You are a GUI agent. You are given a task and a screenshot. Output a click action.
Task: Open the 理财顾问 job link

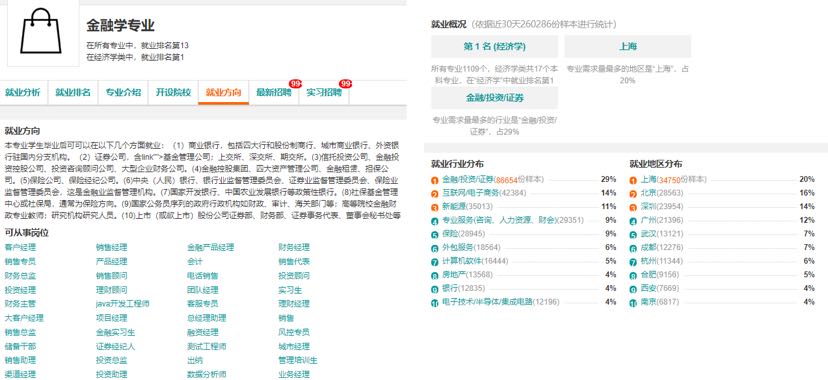pyautogui.click(x=111, y=290)
